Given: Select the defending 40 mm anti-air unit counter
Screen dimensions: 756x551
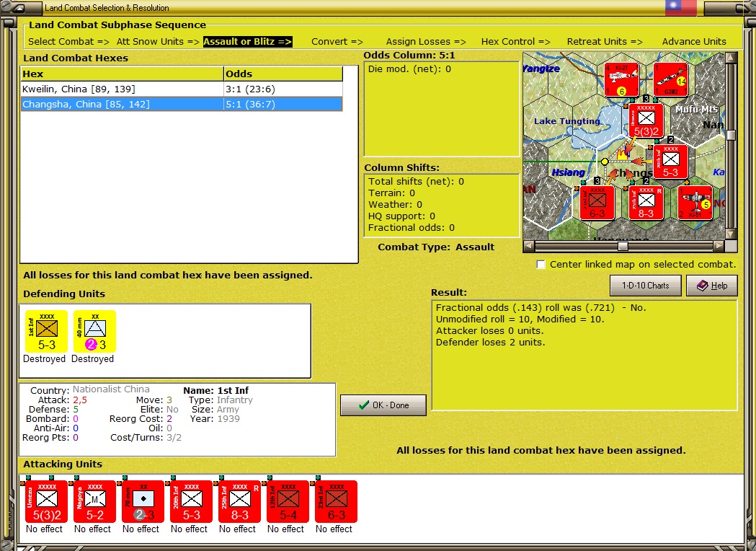Looking at the screenshot, I should coord(94,331).
